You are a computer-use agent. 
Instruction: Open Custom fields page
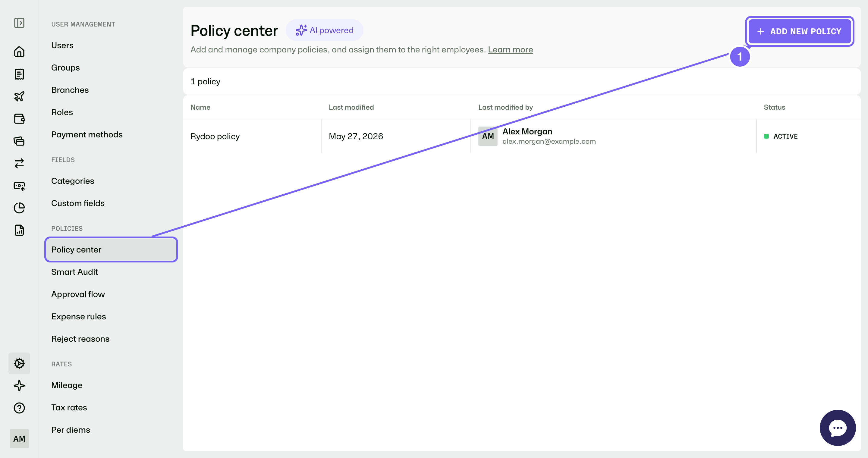pyautogui.click(x=78, y=203)
